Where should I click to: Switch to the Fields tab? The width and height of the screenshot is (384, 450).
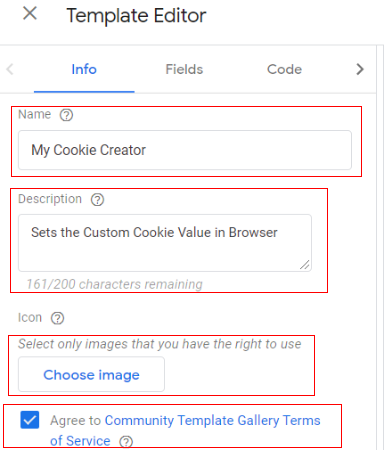184,69
